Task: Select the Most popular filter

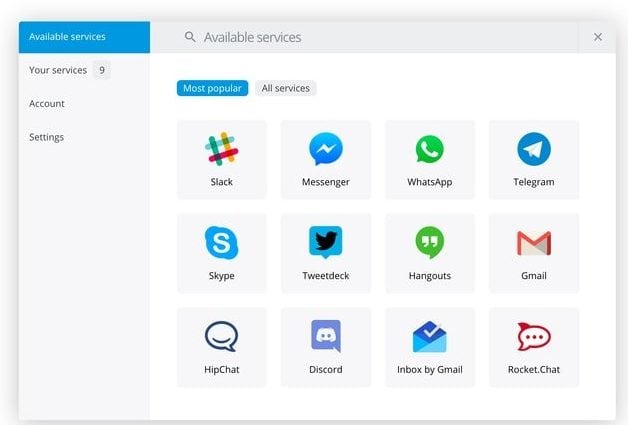Action: click(212, 88)
